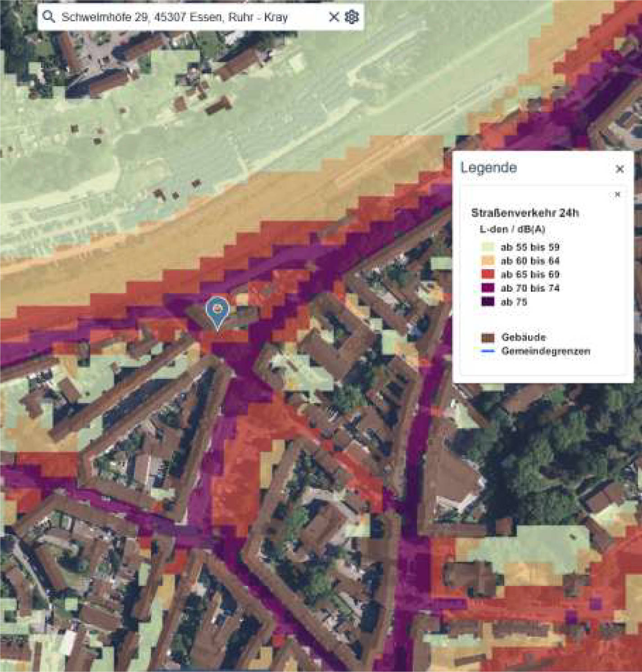Click the 'ab 65 bis 69' color swatch
The width and height of the screenshot is (642, 672).
click(x=488, y=274)
